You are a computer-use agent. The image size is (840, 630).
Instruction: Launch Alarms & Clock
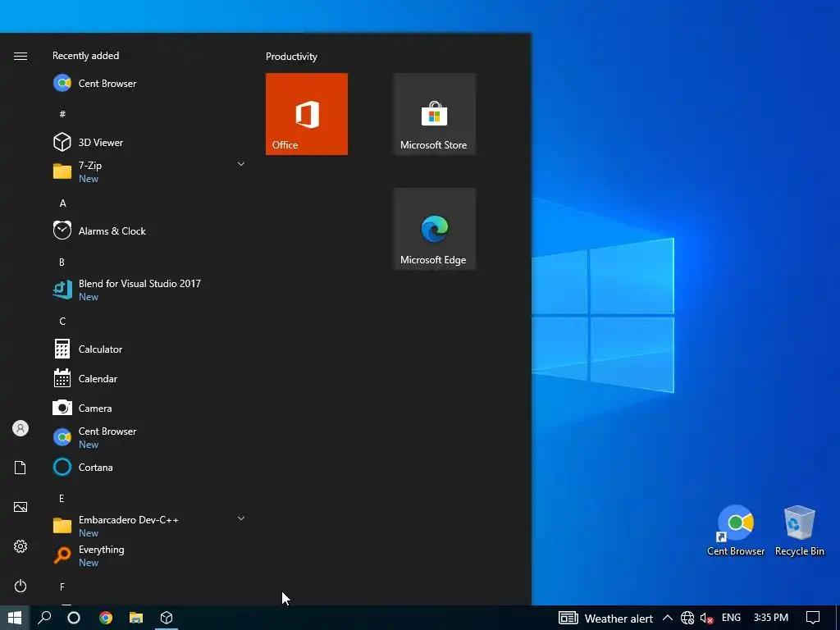click(x=148, y=231)
